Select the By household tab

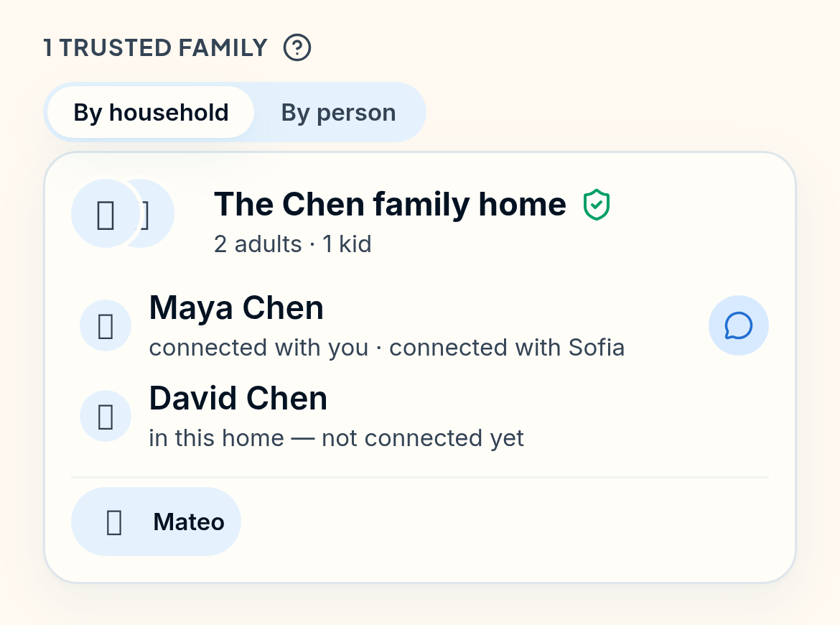pyautogui.click(x=151, y=113)
